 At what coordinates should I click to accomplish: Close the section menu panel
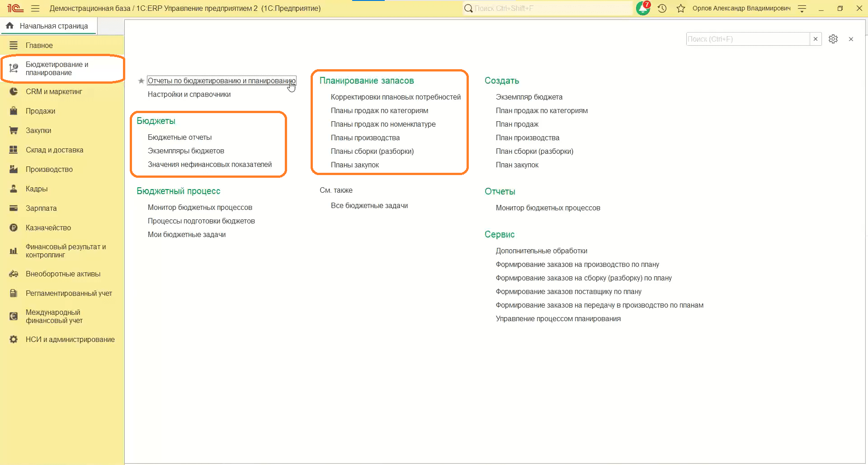click(851, 39)
